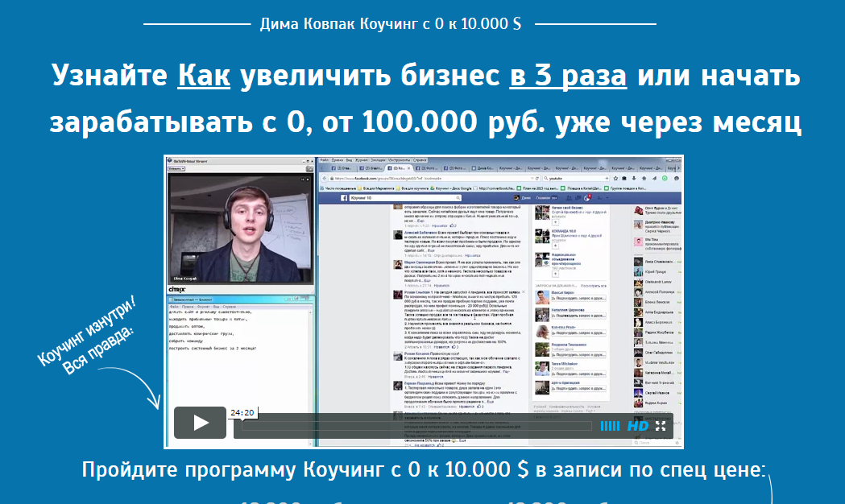
Task: Open the Коучинг – Диск Google bookmark
Action: (450, 188)
